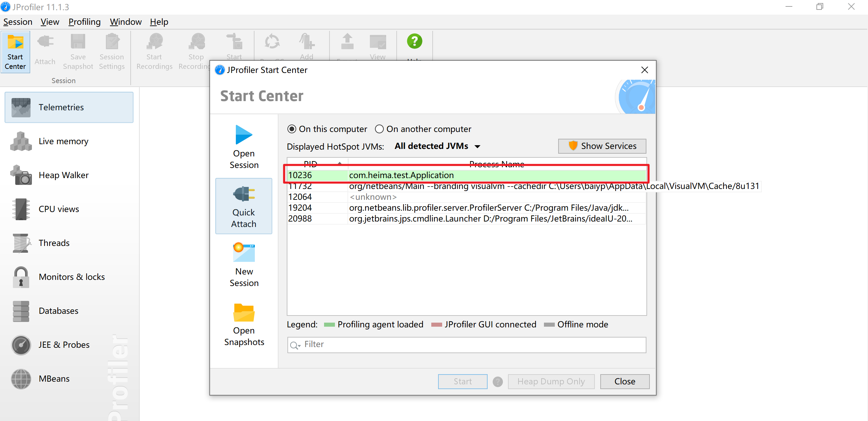The image size is (868, 421).
Task: Click the Heap Walker sidebar icon
Action: (21, 175)
